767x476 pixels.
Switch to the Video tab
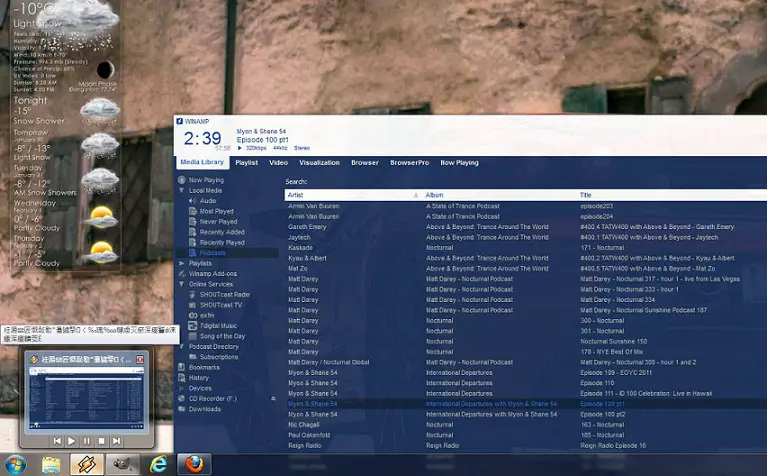pos(278,162)
